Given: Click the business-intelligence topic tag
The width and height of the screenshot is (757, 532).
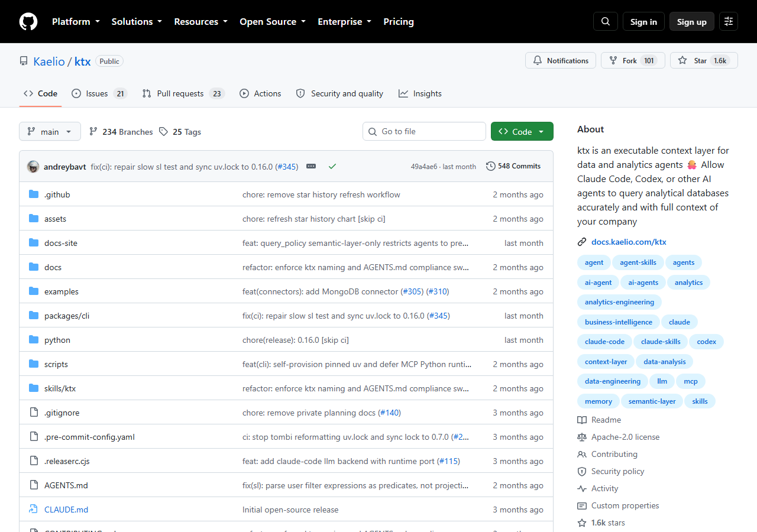Looking at the screenshot, I should point(619,322).
